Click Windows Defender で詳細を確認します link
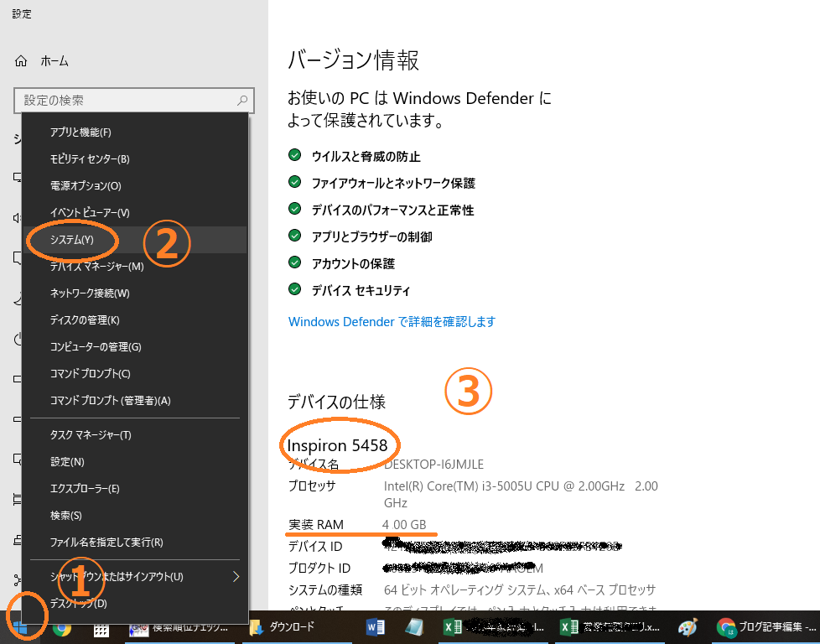This screenshot has height=644, width=820. pyautogui.click(x=392, y=321)
